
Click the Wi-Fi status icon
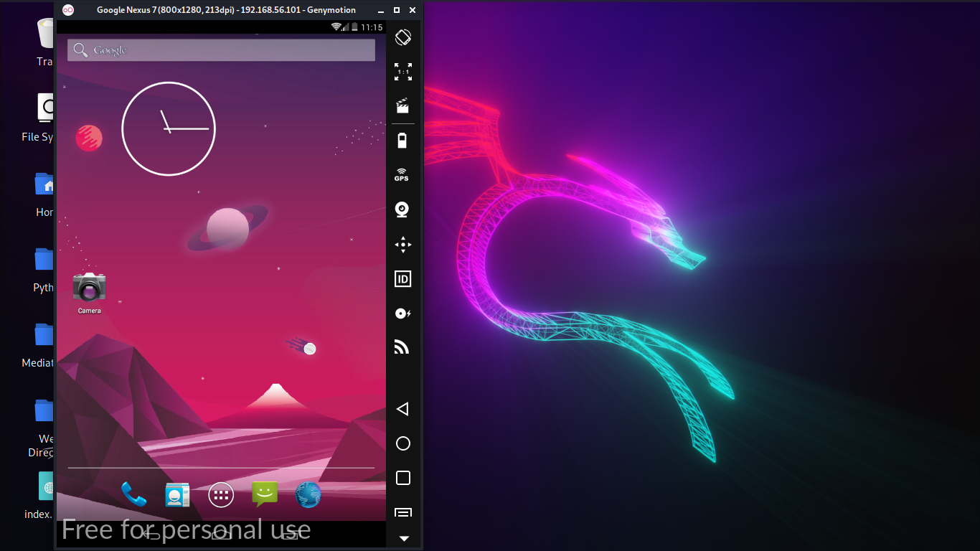(x=336, y=27)
